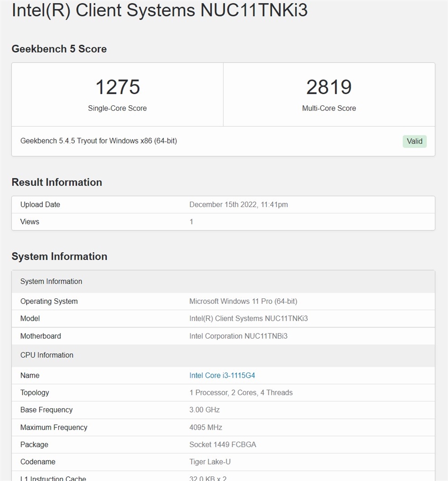This screenshot has width=448, height=481.
Task: Click the Topology value with 2 Cores
Action: point(241,393)
